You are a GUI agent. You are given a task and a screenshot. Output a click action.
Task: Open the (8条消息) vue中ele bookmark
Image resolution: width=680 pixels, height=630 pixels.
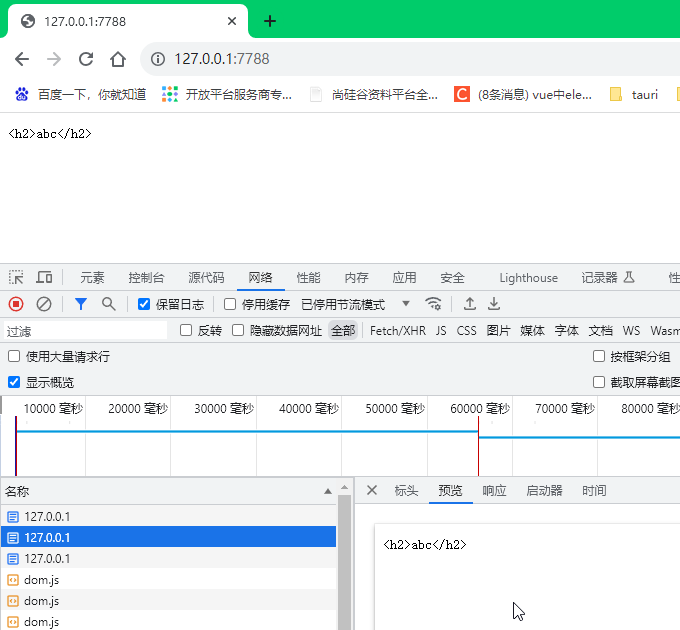click(523, 95)
